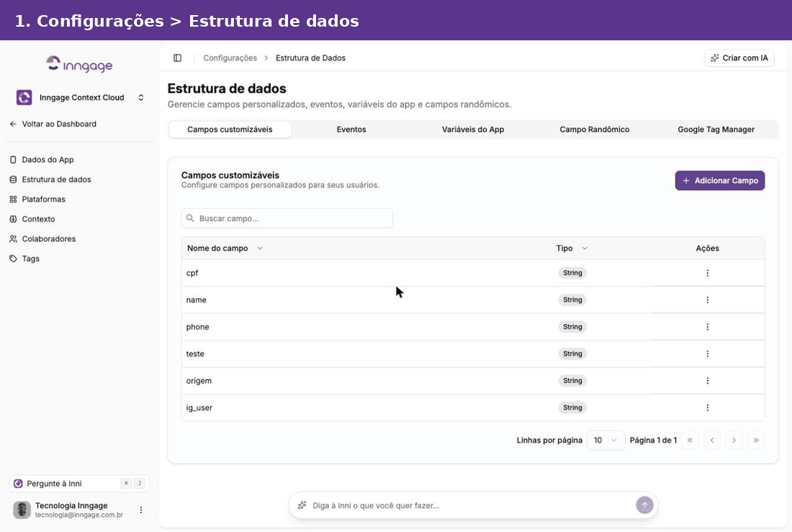Click the Tags sidebar icon

point(13,258)
